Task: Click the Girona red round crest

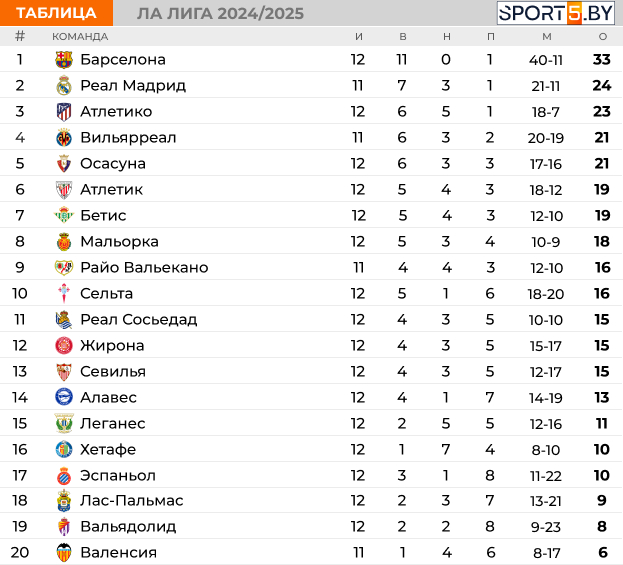Action: point(64,345)
